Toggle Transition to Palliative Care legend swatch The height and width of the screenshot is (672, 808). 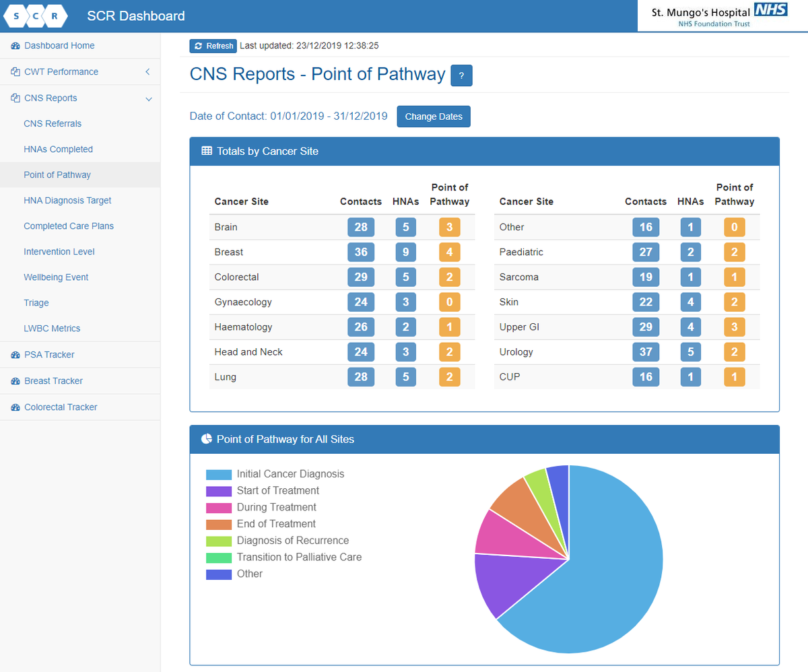[x=219, y=558]
